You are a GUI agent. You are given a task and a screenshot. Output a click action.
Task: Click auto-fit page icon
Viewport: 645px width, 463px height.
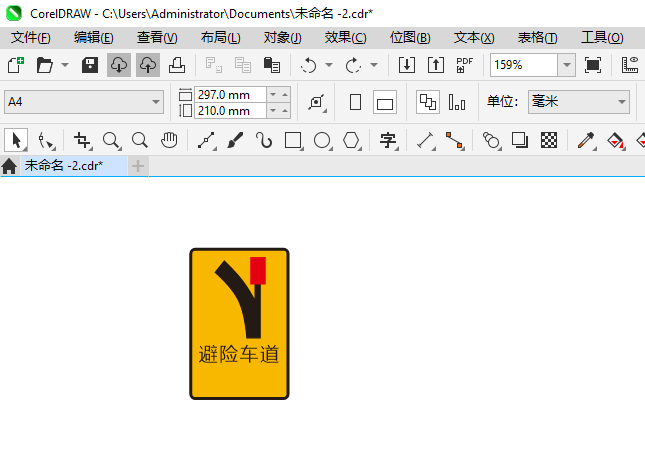coord(317,102)
